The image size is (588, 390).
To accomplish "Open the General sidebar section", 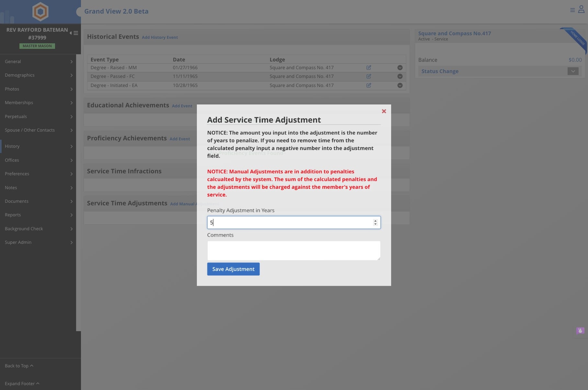I will [x=38, y=61].
